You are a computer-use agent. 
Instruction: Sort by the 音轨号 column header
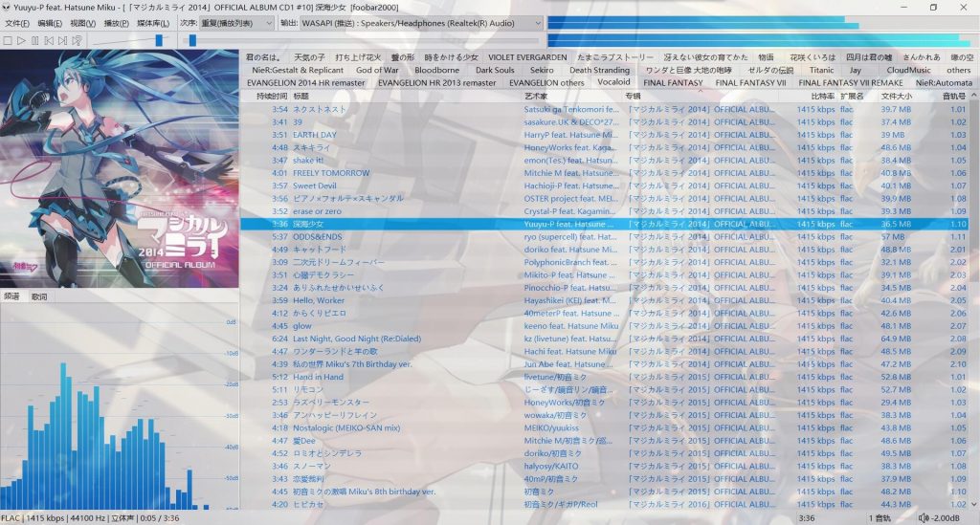coord(954,97)
